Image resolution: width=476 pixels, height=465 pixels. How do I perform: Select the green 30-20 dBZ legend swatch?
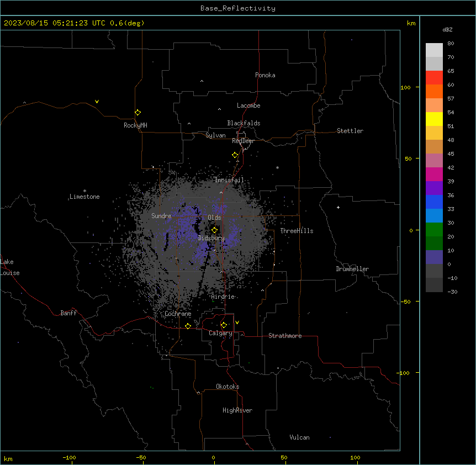pyautogui.click(x=434, y=230)
